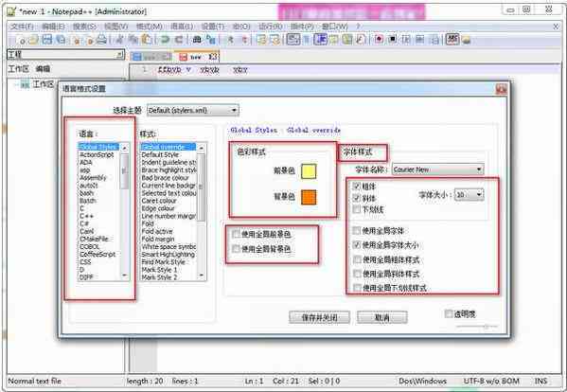Image resolution: width=567 pixels, height=392 pixels.
Task: Click the 取消 cancel button
Action: click(382, 317)
